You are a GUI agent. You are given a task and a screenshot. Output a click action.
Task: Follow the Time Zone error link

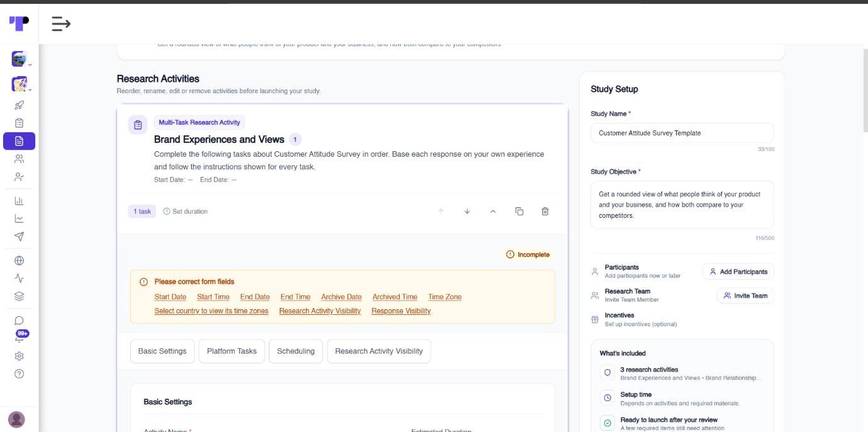[x=445, y=297]
